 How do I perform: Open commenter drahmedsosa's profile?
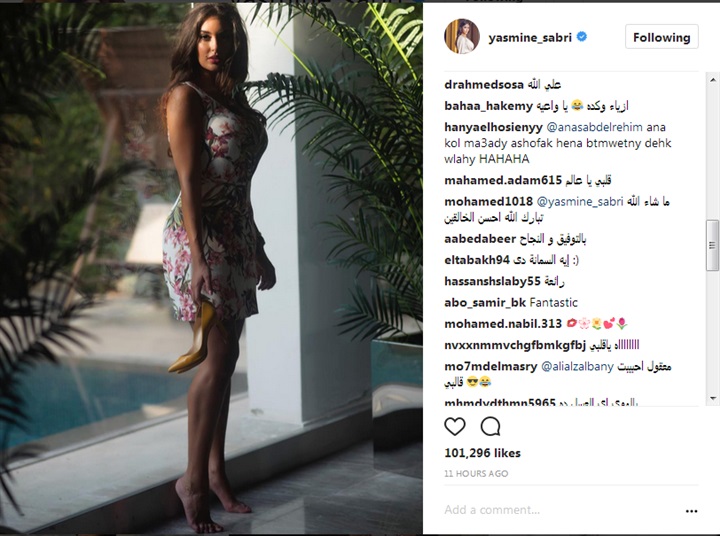(484, 85)
